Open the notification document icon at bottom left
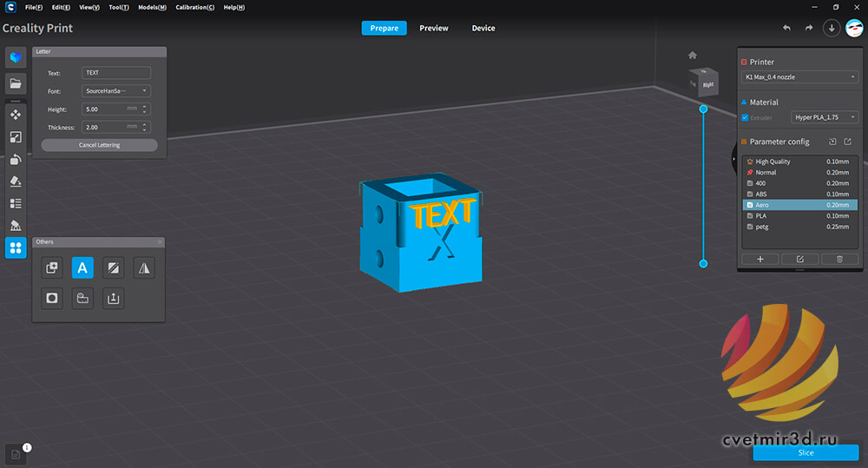Screen dimensions: 868x468 (16, 455)
